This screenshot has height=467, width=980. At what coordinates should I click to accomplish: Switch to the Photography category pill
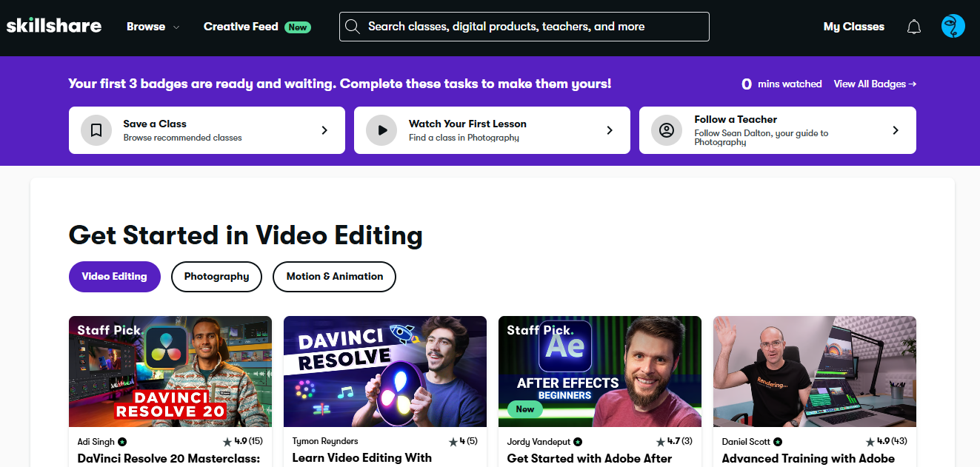[216, 277]
